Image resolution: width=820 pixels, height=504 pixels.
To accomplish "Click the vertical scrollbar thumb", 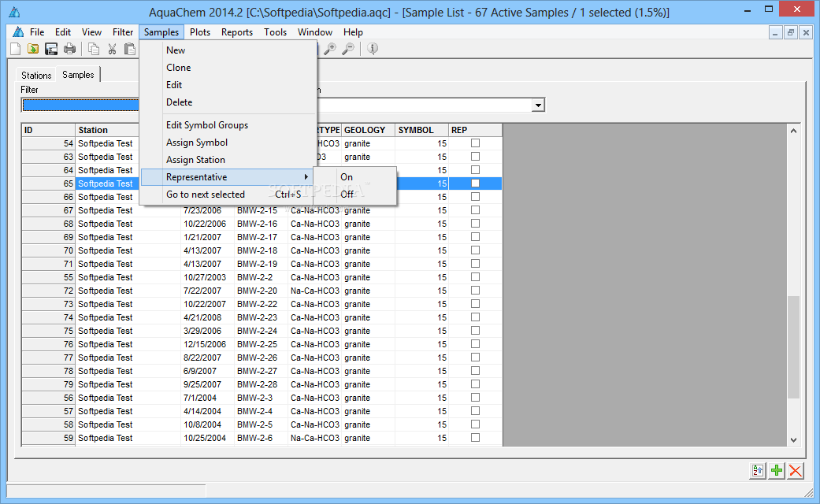I will [x=793, y=347].
